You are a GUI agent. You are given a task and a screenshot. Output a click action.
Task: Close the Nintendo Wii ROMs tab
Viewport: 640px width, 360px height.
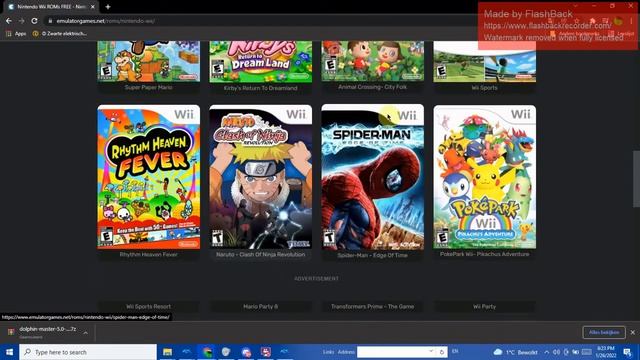pos(93,7)
